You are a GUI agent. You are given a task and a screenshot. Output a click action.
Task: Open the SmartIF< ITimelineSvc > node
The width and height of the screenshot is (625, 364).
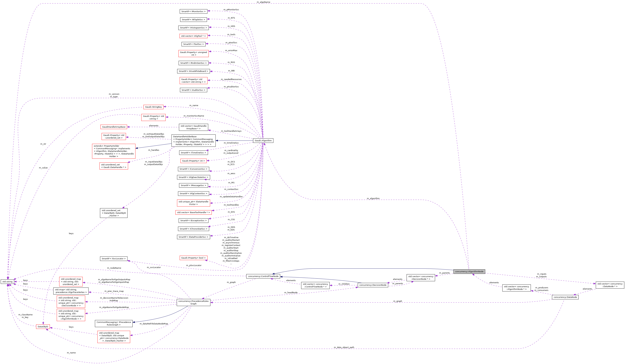(x=194, y=153)
